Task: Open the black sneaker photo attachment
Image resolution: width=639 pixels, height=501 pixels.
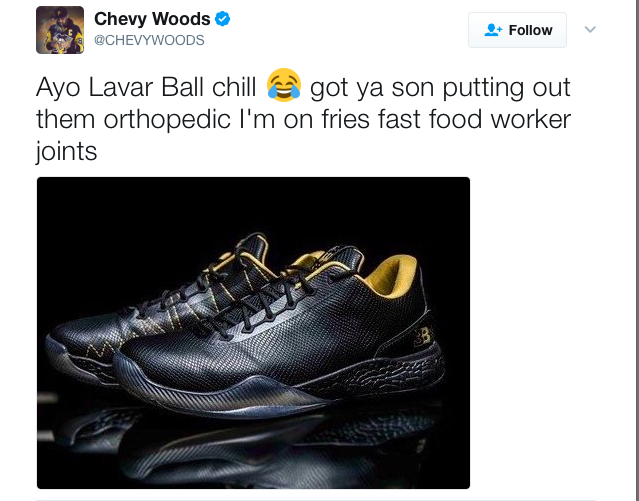Action: (253, 333)
